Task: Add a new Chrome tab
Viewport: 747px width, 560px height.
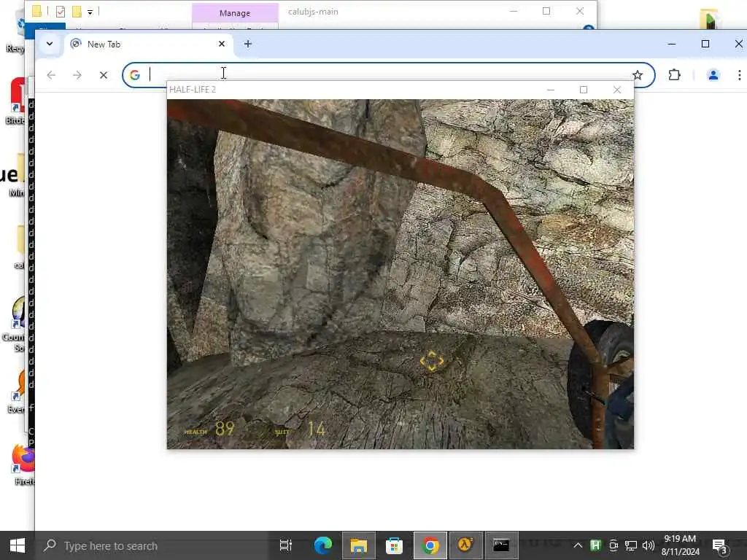Action: click(248, 44)
